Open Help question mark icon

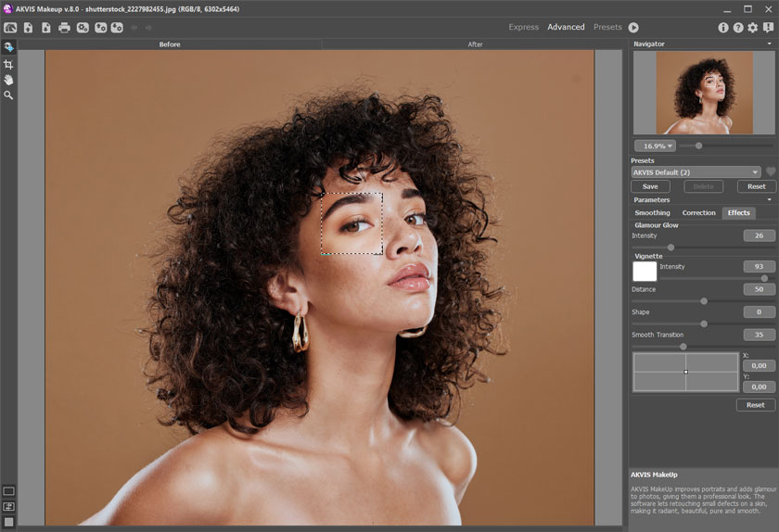click(738, 28)
